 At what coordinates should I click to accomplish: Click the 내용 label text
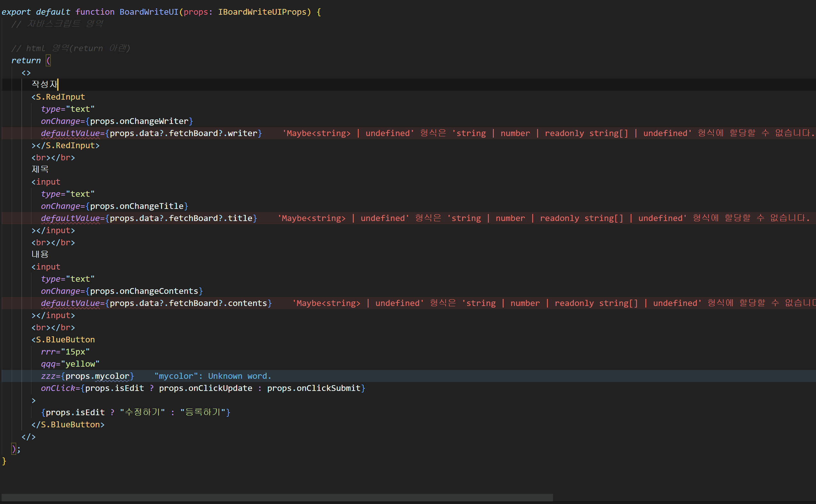pyautogui.click(x=40, y=255)
